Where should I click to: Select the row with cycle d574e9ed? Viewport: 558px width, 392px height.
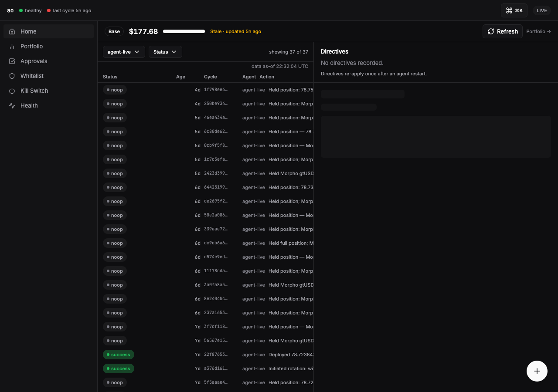206,257
